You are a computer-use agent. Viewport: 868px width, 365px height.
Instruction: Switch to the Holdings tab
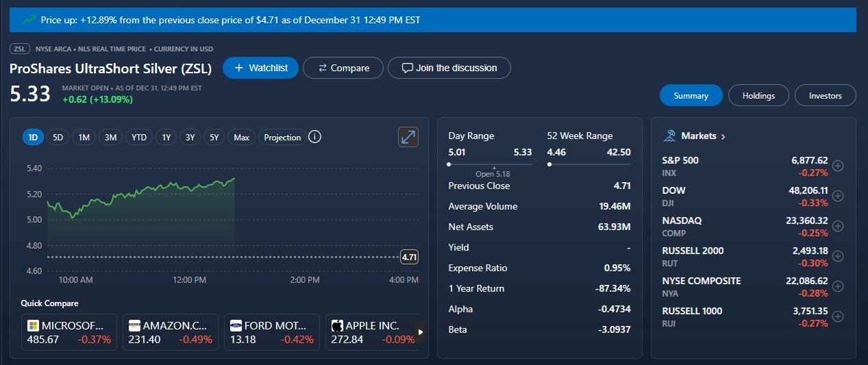[758, 96]
